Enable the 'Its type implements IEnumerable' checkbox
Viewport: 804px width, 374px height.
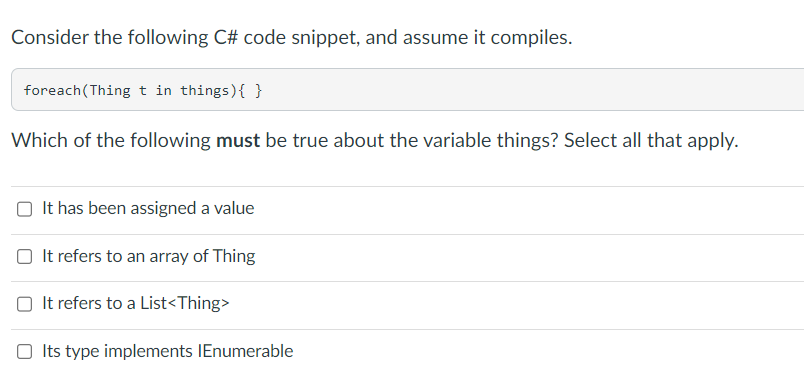coord(24,351)
